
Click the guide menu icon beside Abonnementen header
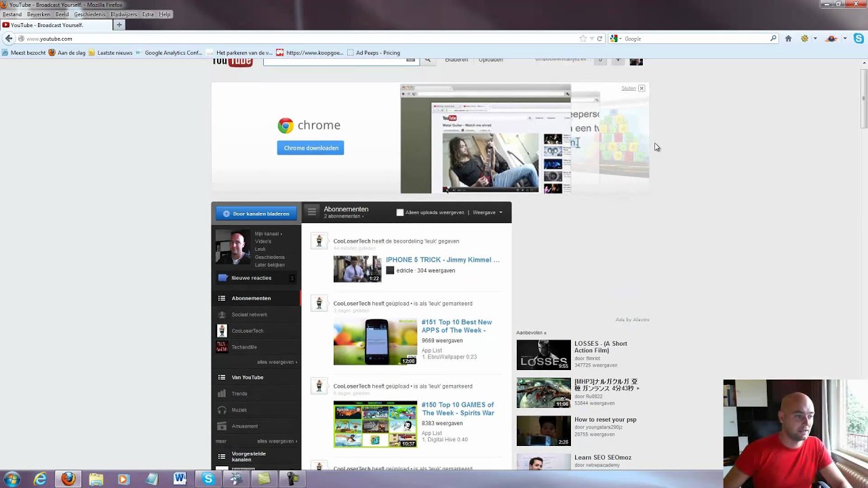click(x=311, y=212)
